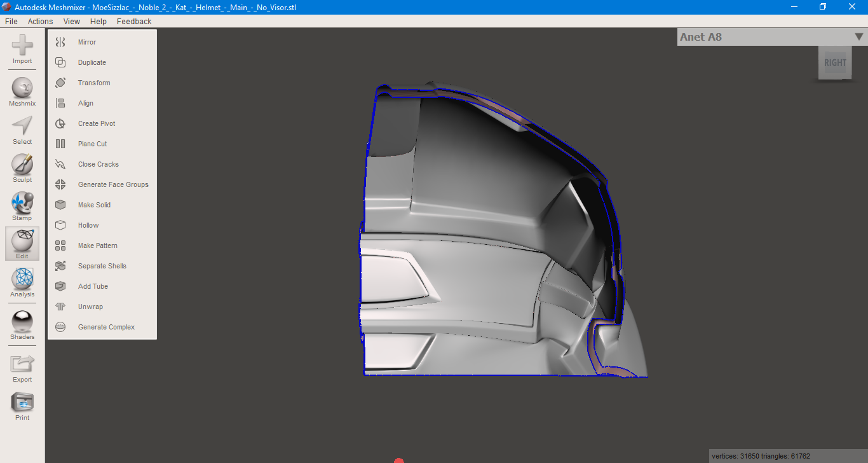Click the Generate Complex label

tap(107, 327)
